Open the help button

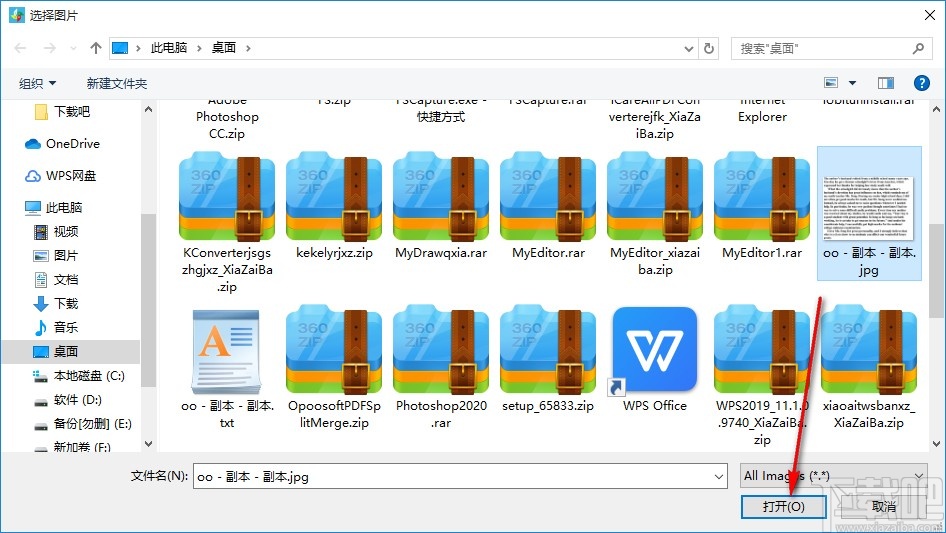click(x=921, y=83)
